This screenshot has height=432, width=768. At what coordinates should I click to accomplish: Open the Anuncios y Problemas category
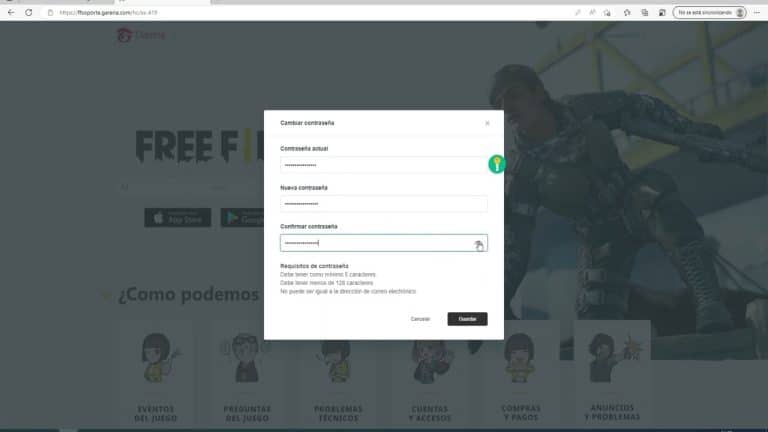(612, 373)
